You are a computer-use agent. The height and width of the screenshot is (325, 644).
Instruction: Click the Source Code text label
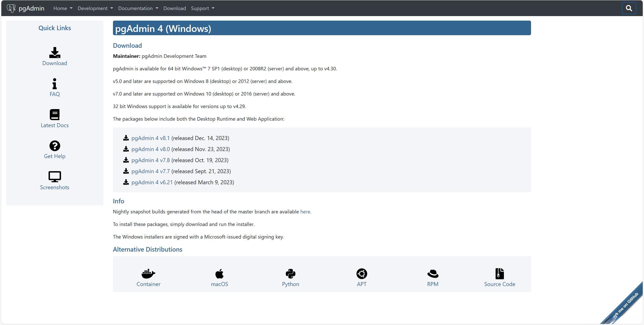(x=500, y=284)
